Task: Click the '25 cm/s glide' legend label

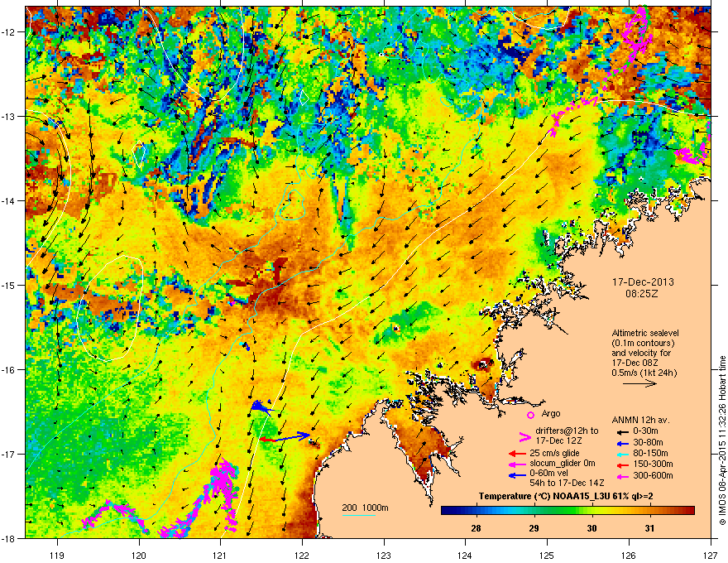Action: tap(555, 453)
